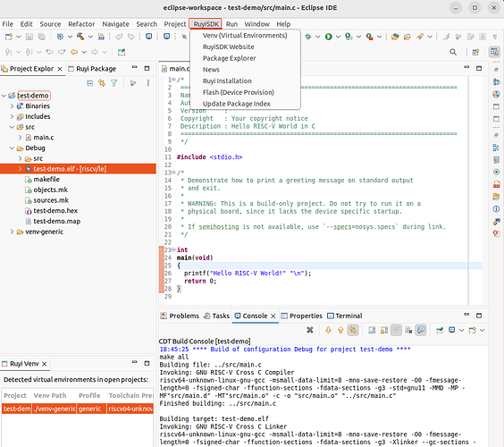Viewport: 504px width, 447px height.
Task: Open the Build configuration dropdown arrow
Action: [x=90, y=37]
